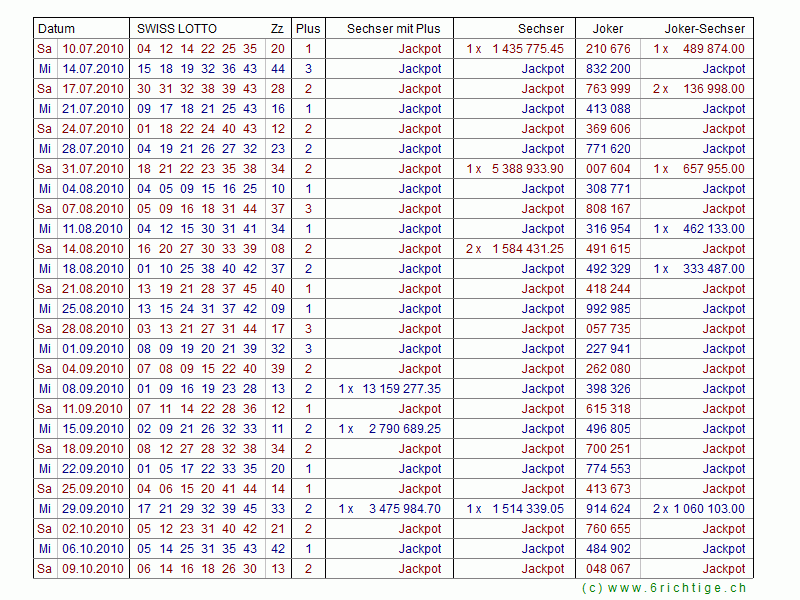Viewport: 800px width, 600px height.
Task: Select the standalone "Joker" column header
Action: pos(608,29)
